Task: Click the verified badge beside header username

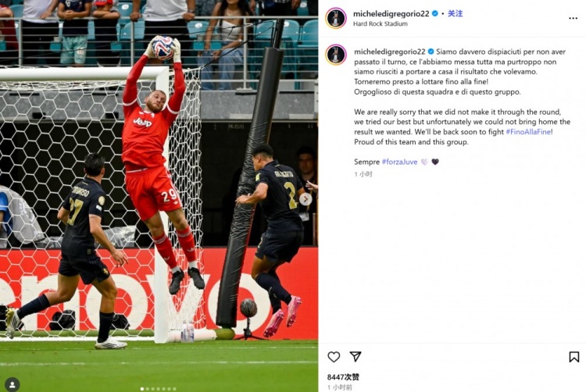Action: click(x=435, y=13)
